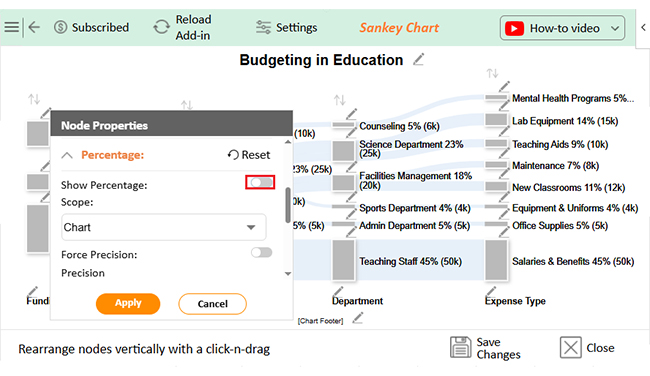Click the Subscribed menu item
This screenshot has height=376, width=650.
click(92, 27)
